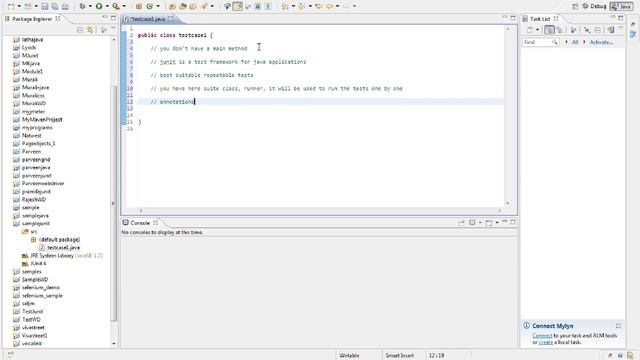The height and width of the screenshot is (360, 640).
Task: Select the testcase1.java editor tab
Action: pos(148,19)
